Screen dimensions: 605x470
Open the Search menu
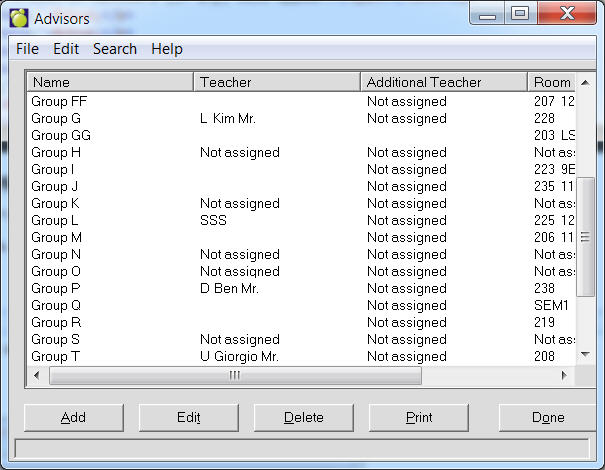115,49
